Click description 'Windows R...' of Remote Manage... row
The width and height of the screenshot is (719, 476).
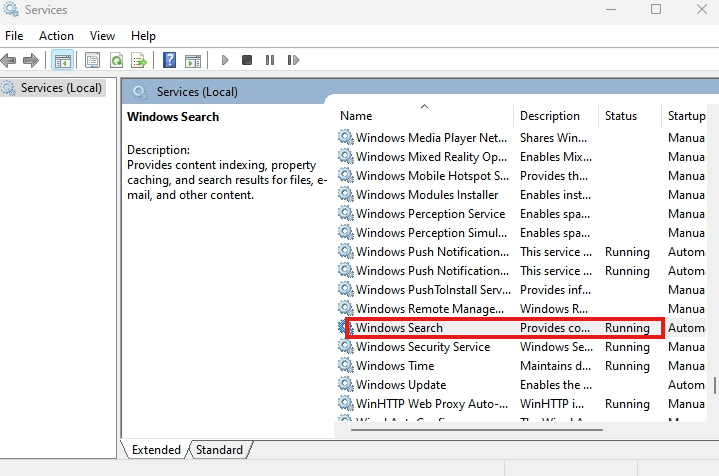(554, 309)
